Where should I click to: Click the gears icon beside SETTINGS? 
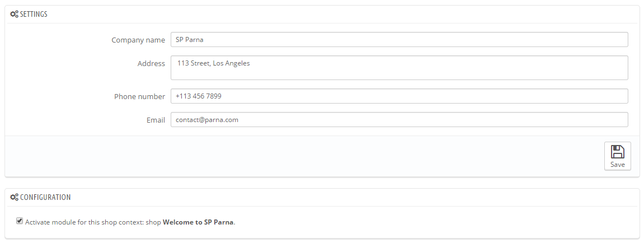point(15,15)
